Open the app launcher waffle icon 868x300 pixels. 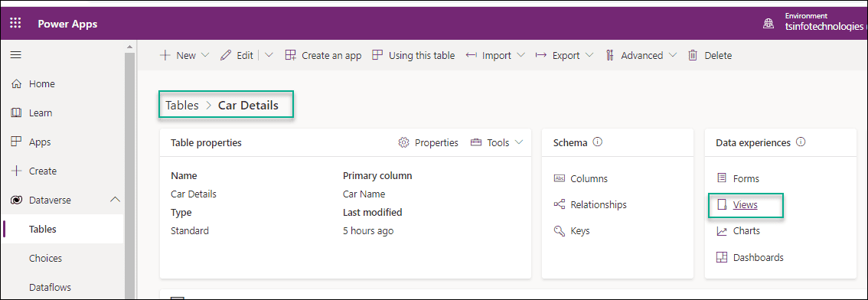(x=15, y=24)
